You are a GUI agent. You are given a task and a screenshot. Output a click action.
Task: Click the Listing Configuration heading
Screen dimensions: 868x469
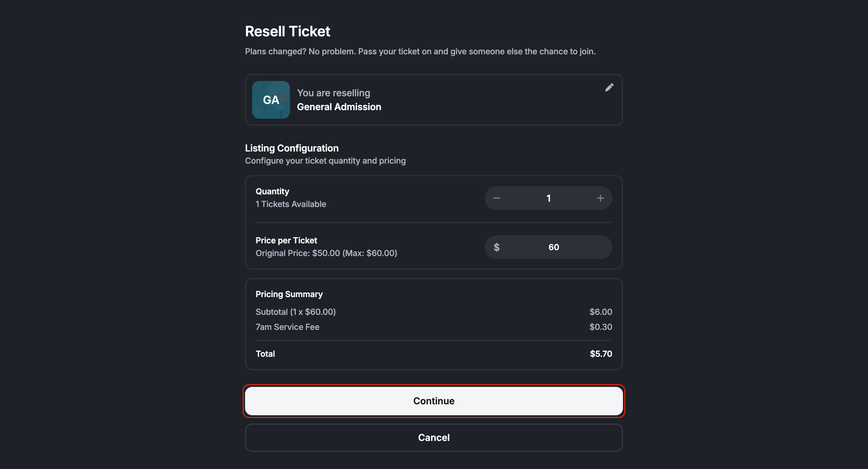[x=291, y=148]
